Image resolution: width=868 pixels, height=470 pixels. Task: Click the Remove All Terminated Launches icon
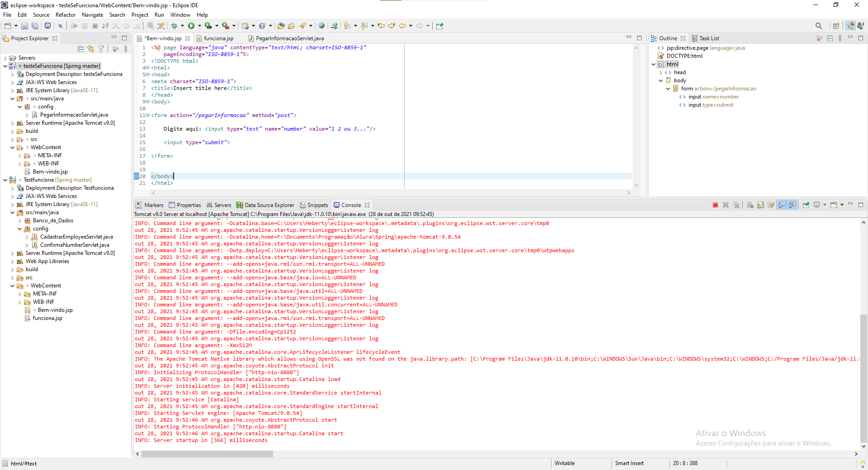(x=736, y=205)
